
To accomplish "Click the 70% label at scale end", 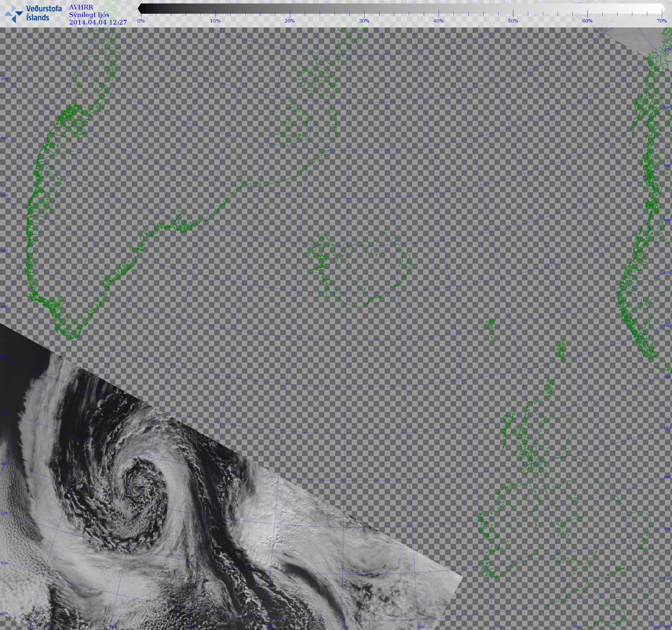I will [x=661, y=21].
